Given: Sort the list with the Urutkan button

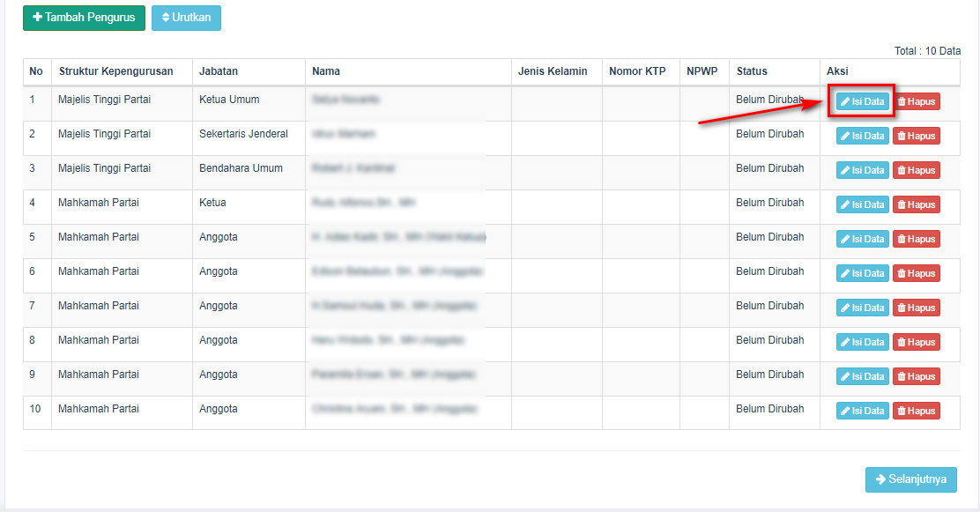Looking at the screenshot, I should 186,18.
